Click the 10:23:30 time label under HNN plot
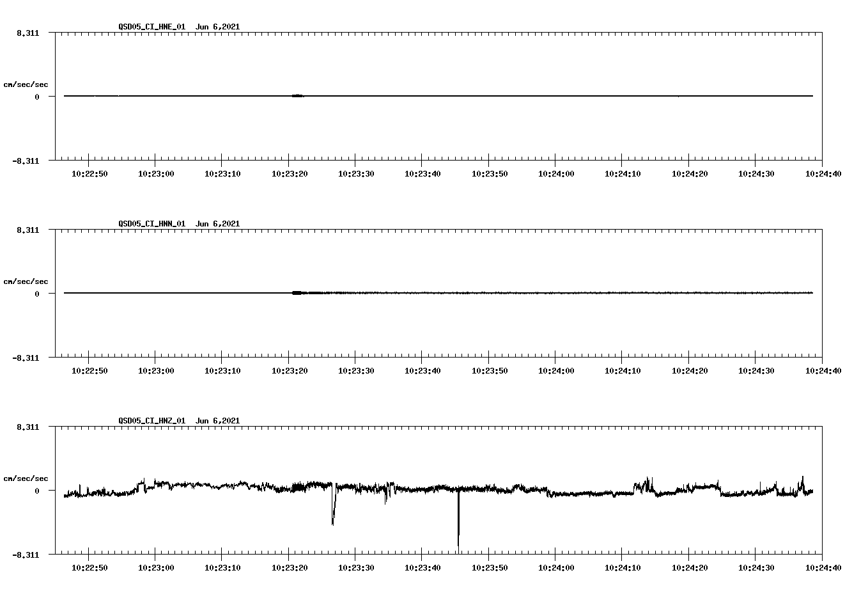Screen dimensions: 868x591 tap(355, 370)
